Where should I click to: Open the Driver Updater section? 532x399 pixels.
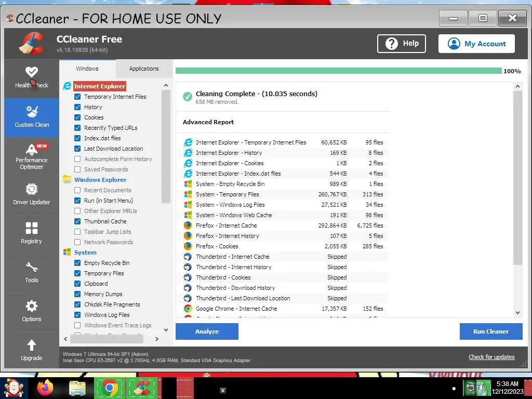pyautogui.click(x=32, y=194)
